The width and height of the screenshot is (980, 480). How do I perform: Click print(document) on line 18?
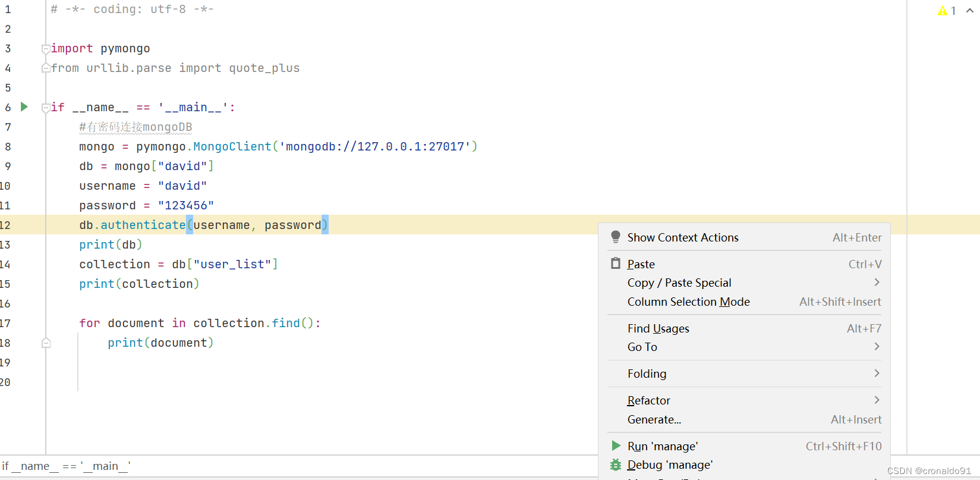pyautogui.click(x=160, y=343)
